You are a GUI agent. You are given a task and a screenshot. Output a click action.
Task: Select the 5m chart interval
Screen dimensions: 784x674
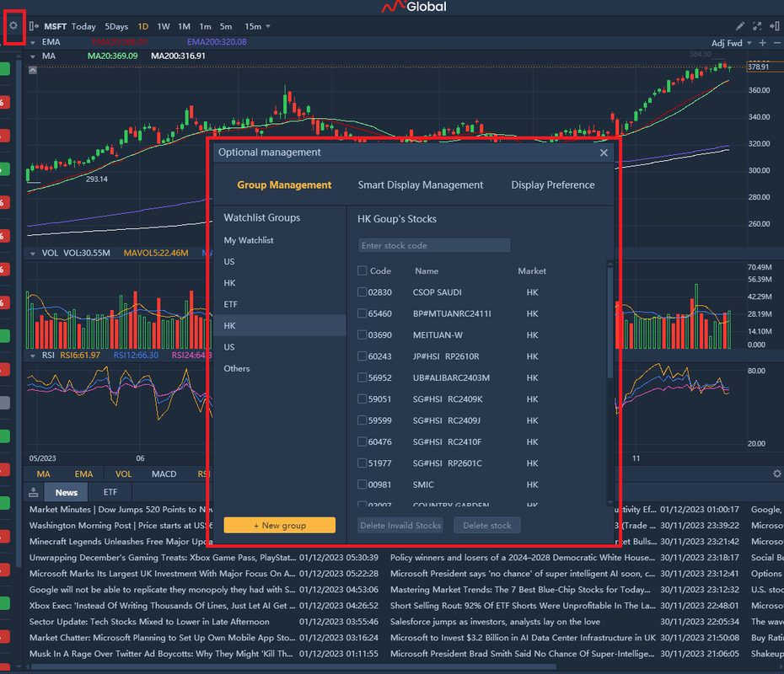[226, 26]
